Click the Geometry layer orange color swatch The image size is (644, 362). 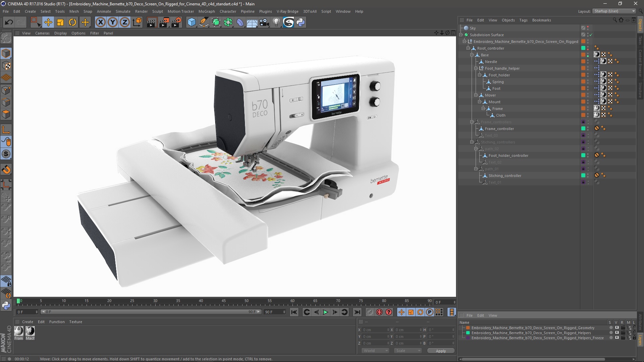click(x=468, y=328)
